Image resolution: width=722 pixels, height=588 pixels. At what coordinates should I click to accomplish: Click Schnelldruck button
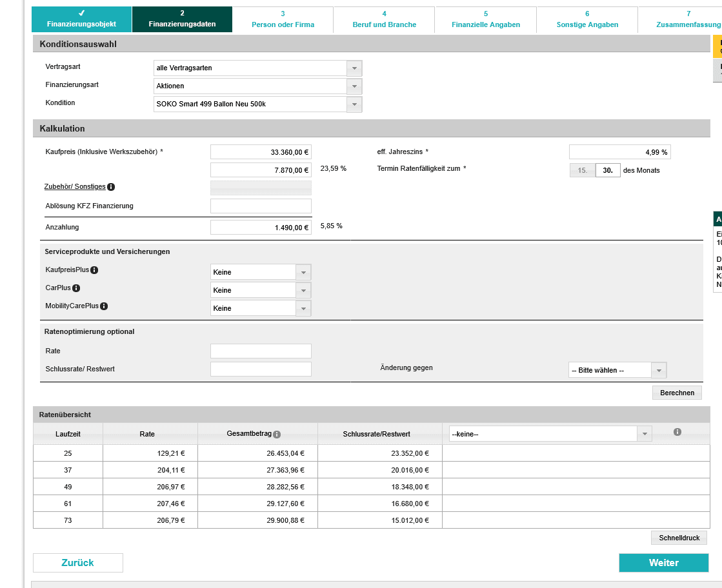pos(679,538)
